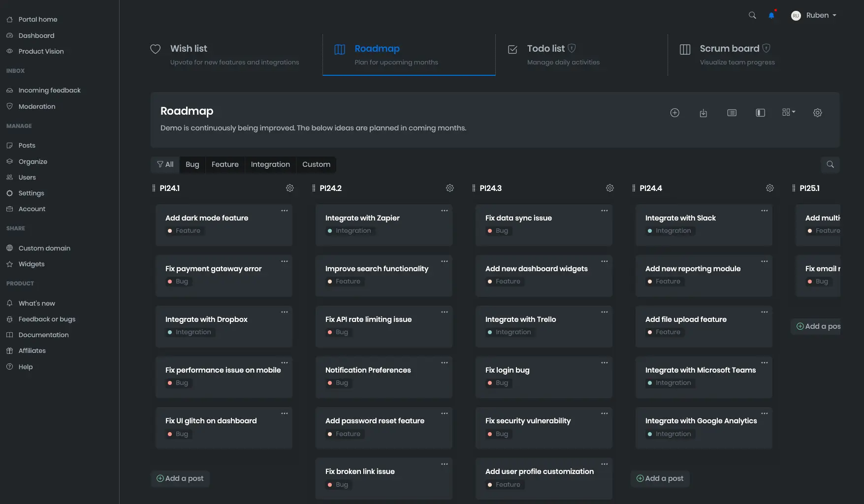Click the circled plus icon in the Roadmap header
The width and height of the screenshot is (864, 504).
(674, 113)
